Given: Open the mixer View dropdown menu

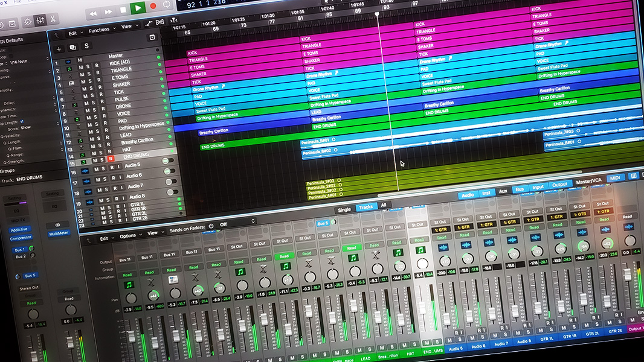Looking at the screenshot, I should 155,233.
